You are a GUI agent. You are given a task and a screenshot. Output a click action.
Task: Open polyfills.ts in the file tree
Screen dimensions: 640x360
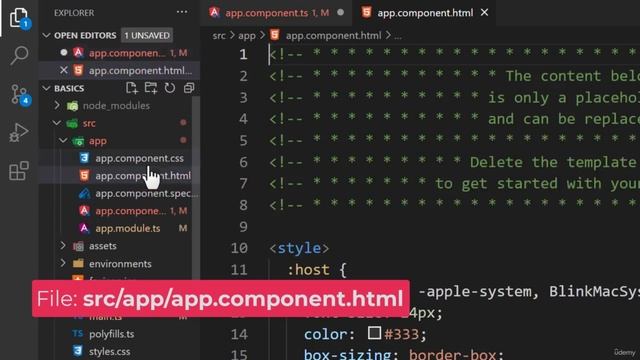tap(119, 334)
